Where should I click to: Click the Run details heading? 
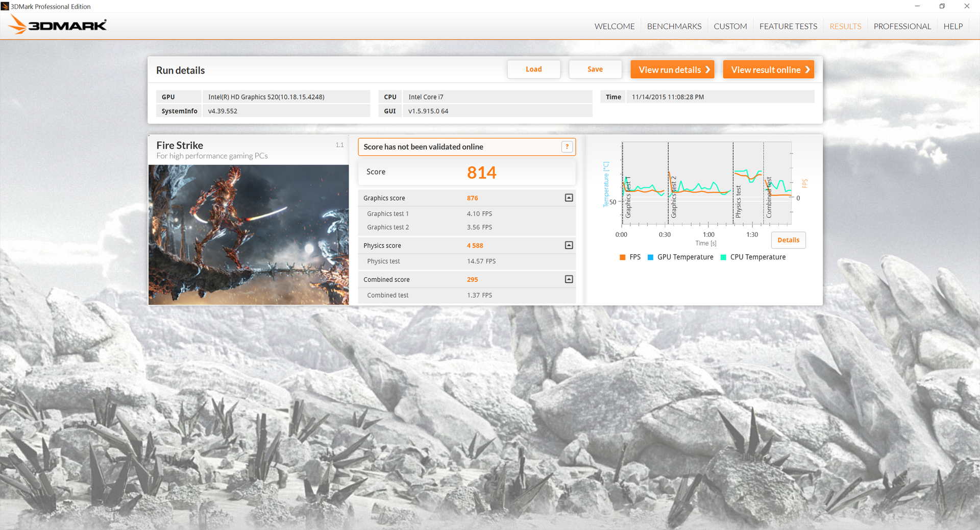(x=180, y=70)
